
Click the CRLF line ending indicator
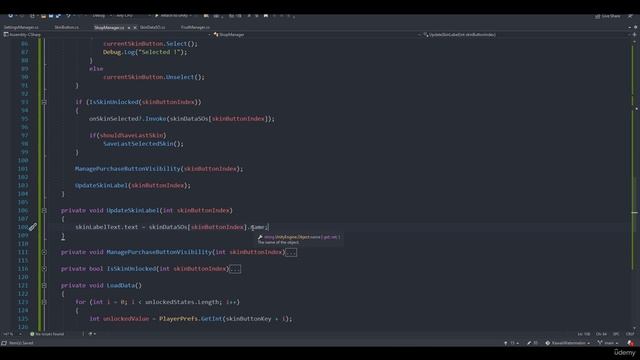click(630, 334)
